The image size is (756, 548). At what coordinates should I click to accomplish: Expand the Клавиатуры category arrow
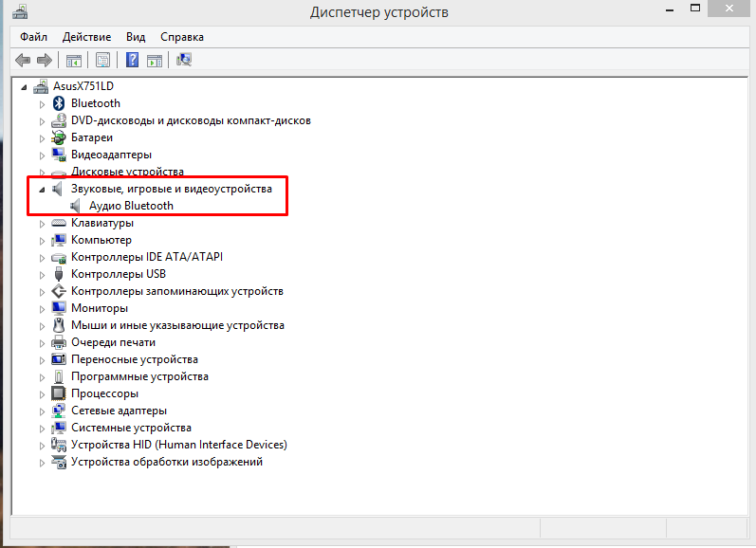42,224
